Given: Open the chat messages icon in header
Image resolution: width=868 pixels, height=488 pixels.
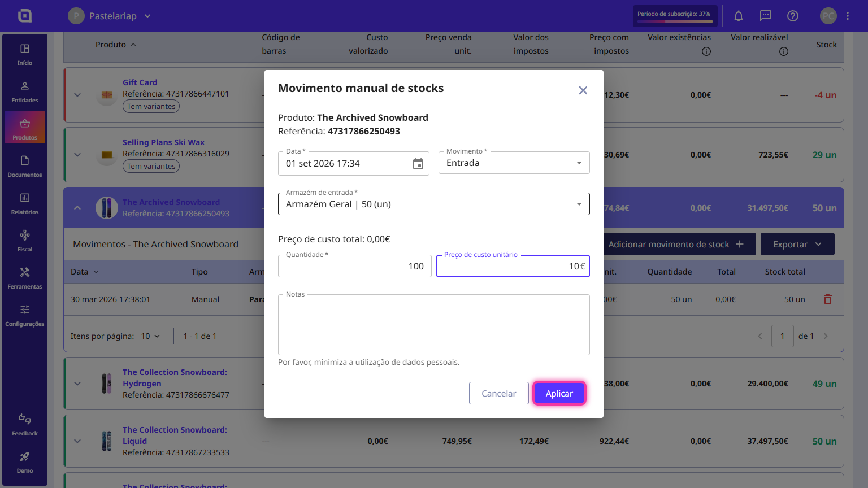Looking at the screenshot, I should pyautogui.click(x=766, y=16).
